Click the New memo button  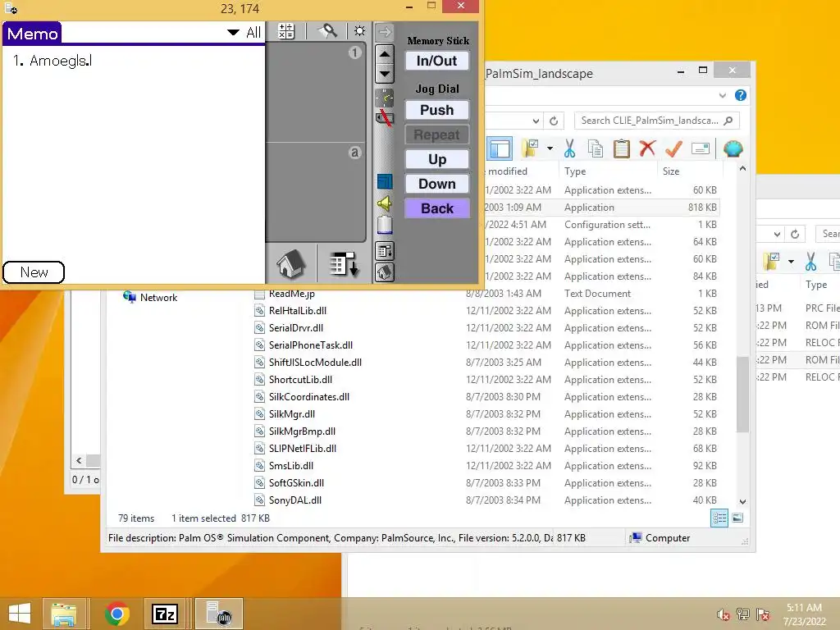click(x=34, y=272)
